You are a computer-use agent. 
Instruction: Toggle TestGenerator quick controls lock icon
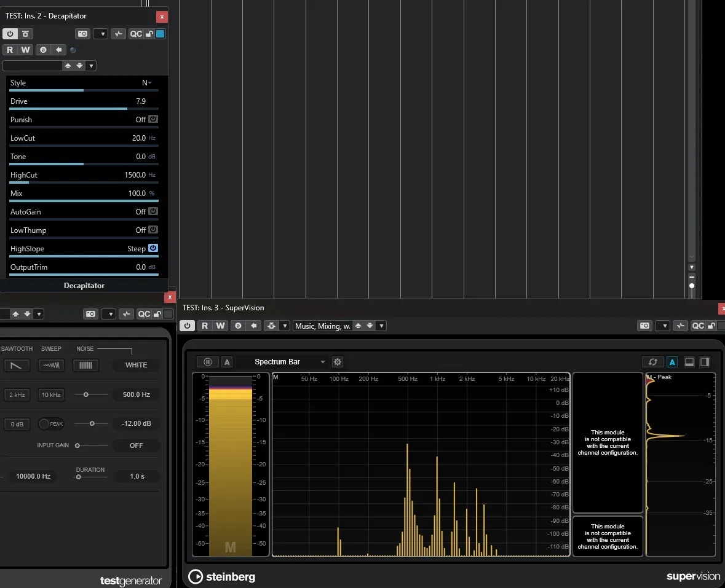pyautogui.click(x=157, y=314)
